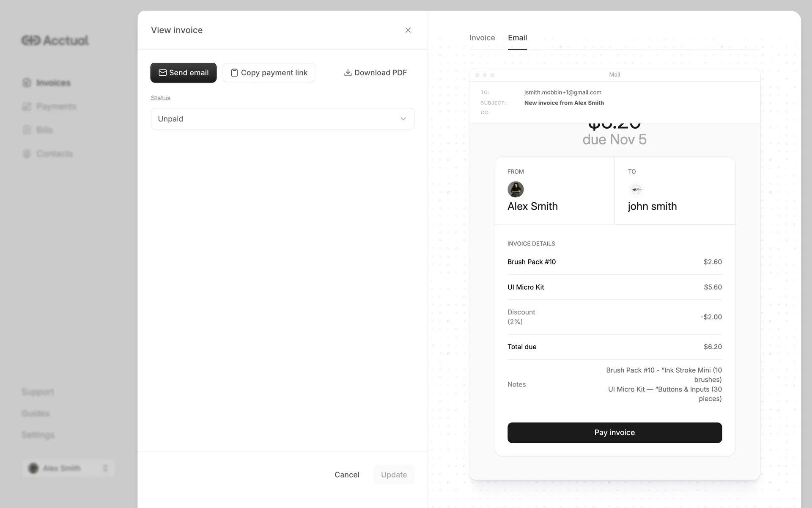Click john smith's logo in the TO section
The image size is (812, 508).
click(636, 189)
